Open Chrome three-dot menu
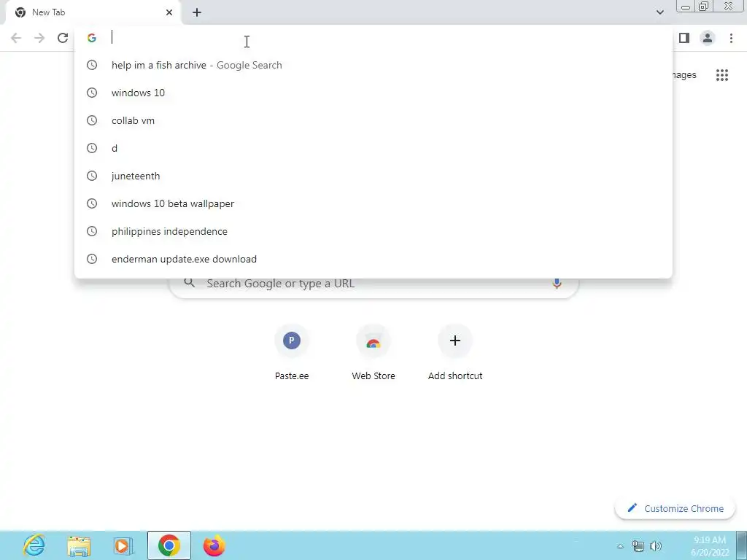This screenshot has width=747, height=560. (x=731, y=38)
